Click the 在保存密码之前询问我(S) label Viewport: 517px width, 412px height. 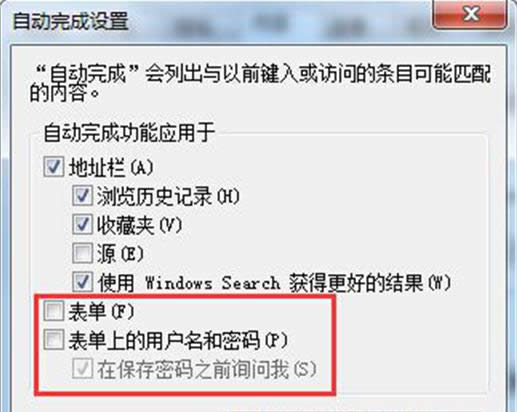point(207,369)
